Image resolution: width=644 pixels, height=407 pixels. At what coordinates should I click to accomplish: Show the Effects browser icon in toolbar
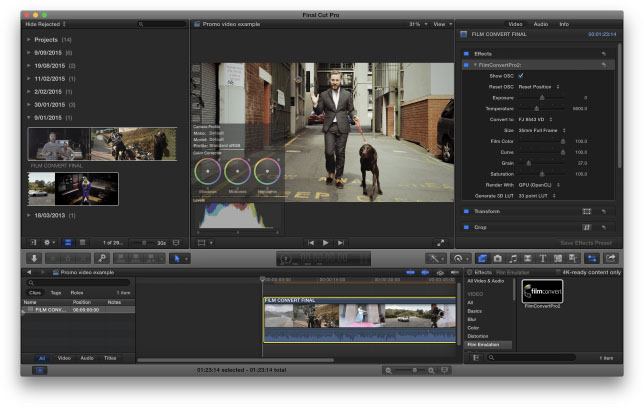[x=483, y=259]
